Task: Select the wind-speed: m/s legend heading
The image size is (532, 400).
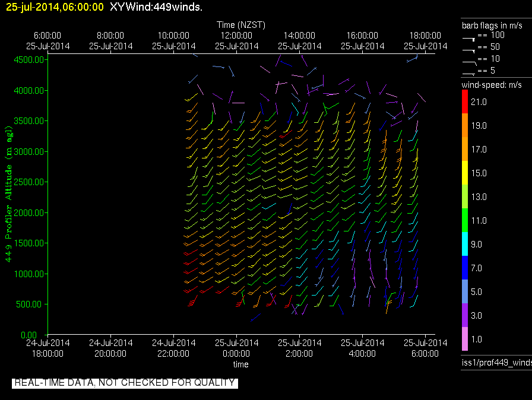Action: tap(492, 85)
